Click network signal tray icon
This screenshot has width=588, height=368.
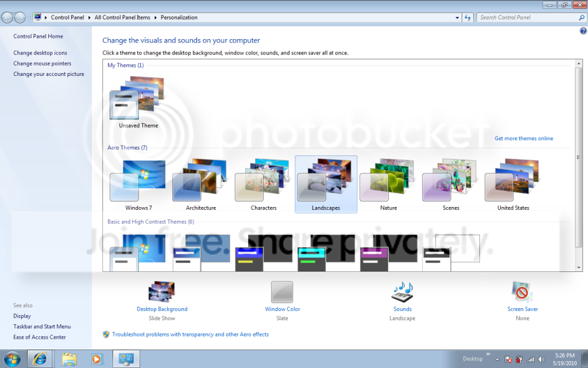tap(530, 359)
